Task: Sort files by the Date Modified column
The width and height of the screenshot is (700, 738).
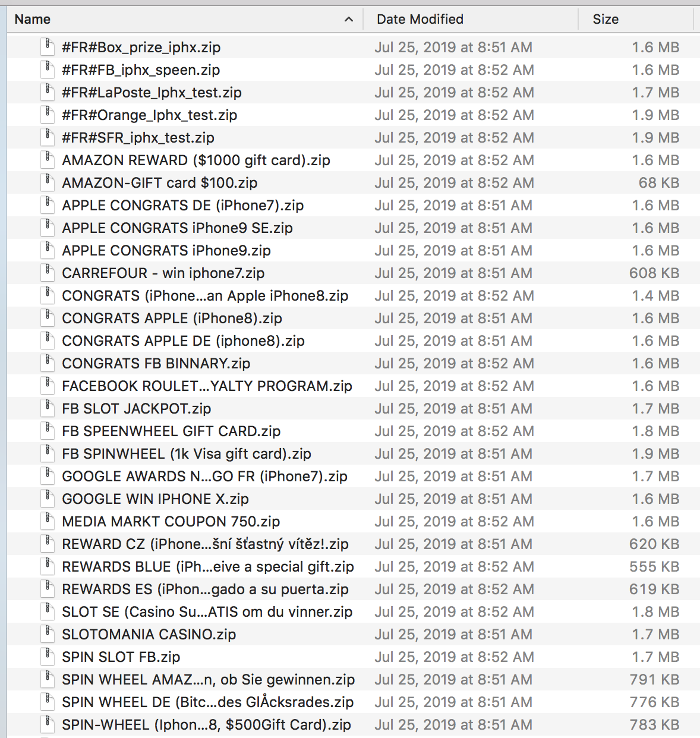Action: [471, 20]
